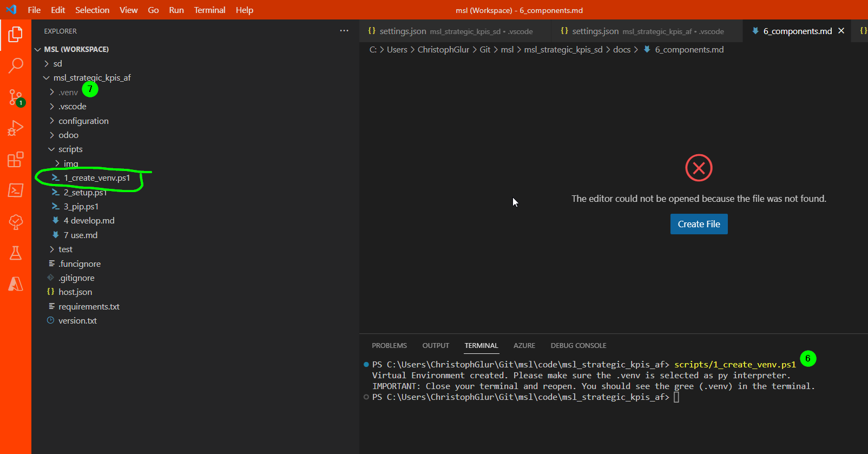Click the clock icon beside version.txt

pos(51,320)
